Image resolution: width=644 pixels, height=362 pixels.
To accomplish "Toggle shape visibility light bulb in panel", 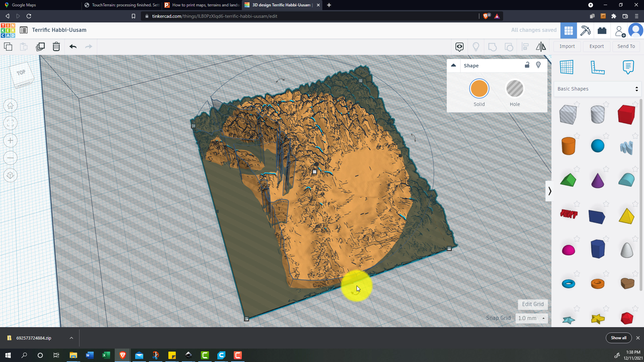I will 538,65.
